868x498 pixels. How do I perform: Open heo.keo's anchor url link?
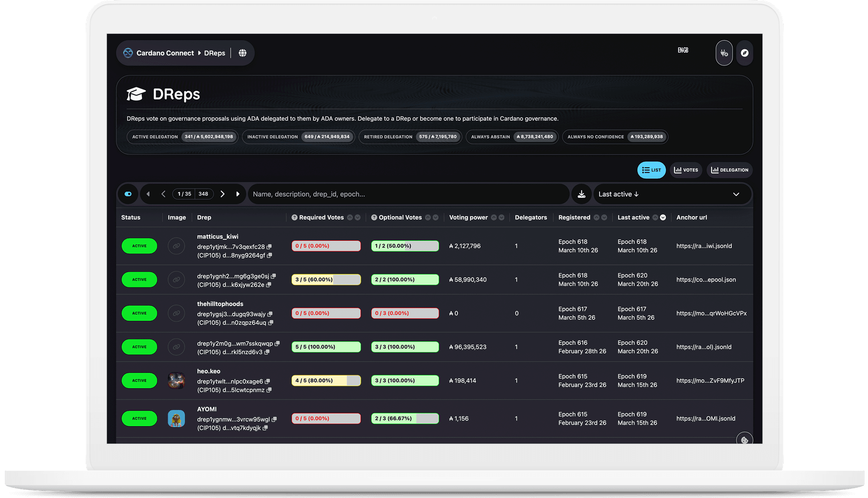710,381
